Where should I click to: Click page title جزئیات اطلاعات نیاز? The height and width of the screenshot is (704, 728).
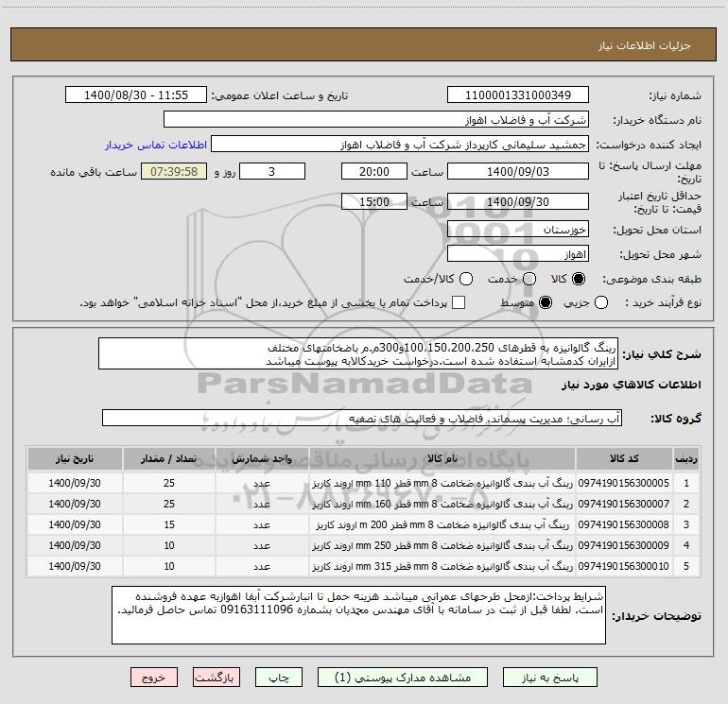645,45
